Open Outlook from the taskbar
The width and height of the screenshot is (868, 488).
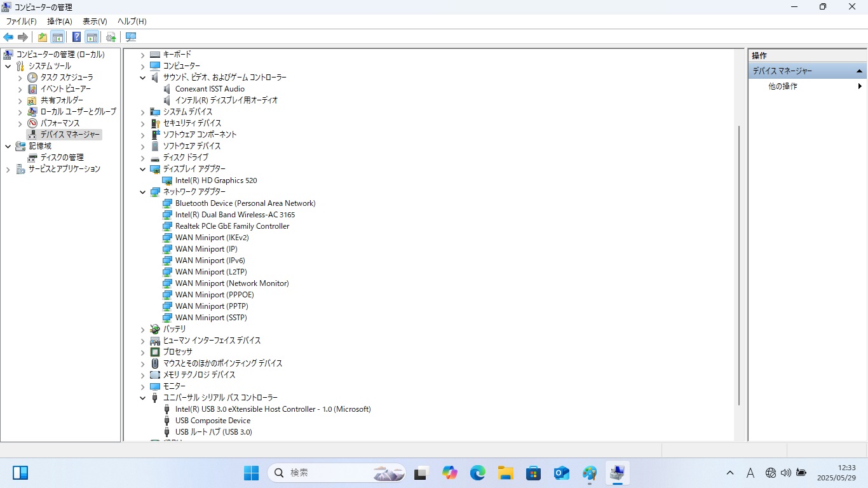point(561,473)
